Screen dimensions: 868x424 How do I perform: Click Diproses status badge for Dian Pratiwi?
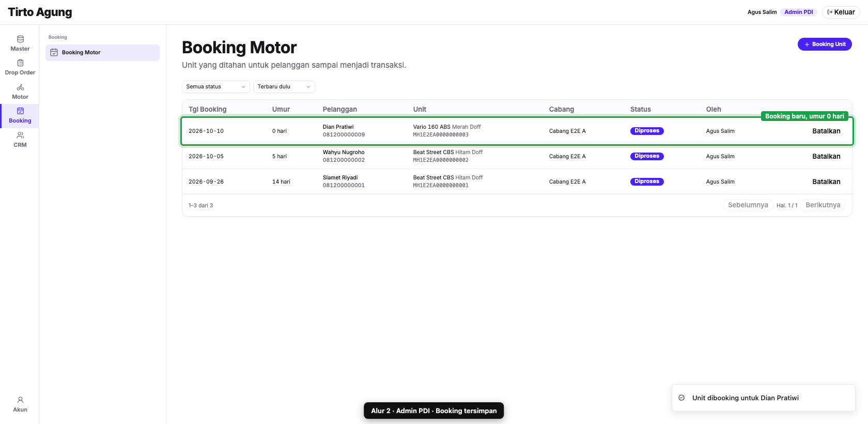647,131
